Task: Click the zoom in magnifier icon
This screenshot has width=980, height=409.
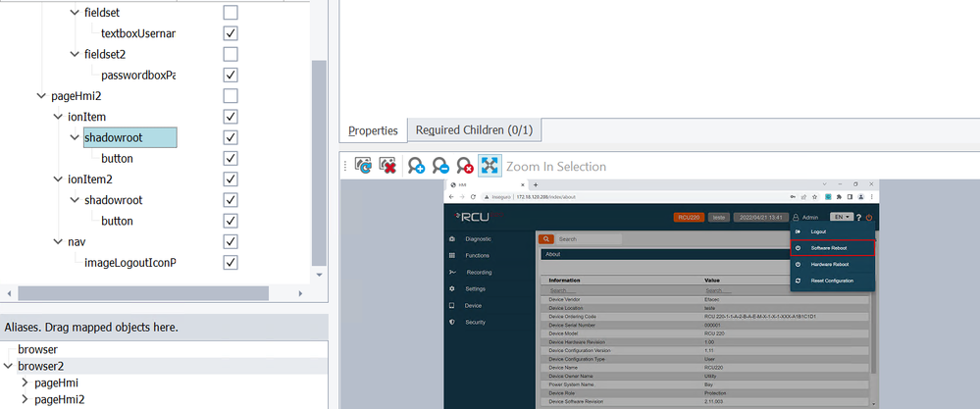Action: [x=416, y=166]
